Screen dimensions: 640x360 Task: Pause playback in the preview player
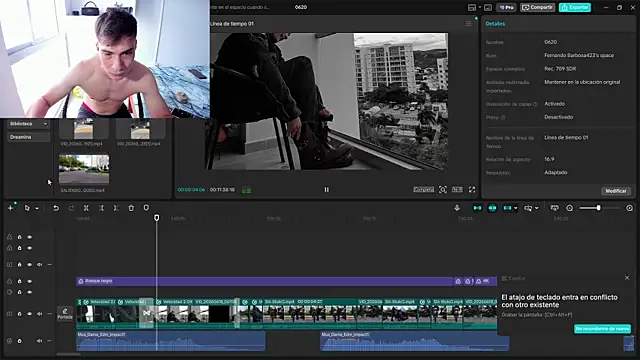[x=327, y=189]
